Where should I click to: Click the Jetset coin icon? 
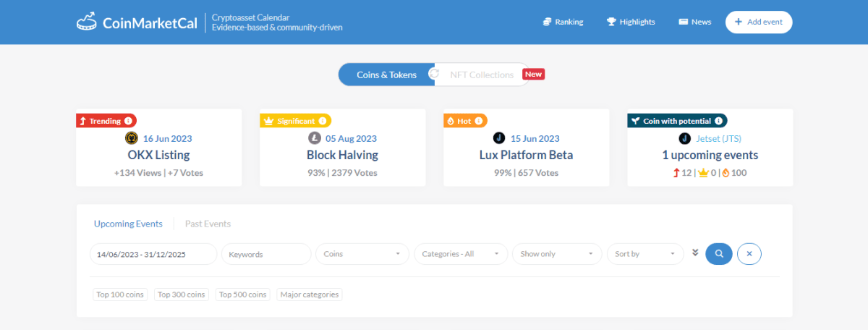pyautogui.click(x=685, y=138)
